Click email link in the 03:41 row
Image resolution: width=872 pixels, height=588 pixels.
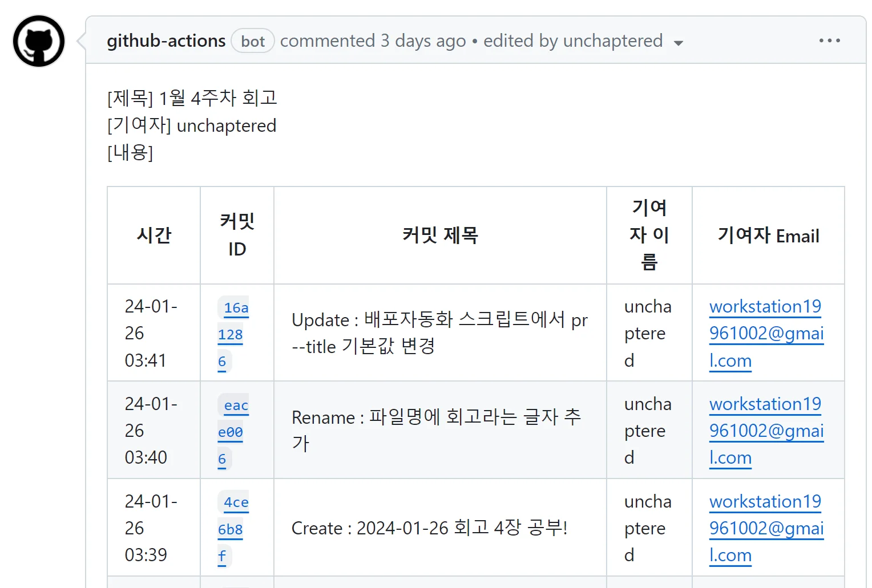tap(765, 333)
